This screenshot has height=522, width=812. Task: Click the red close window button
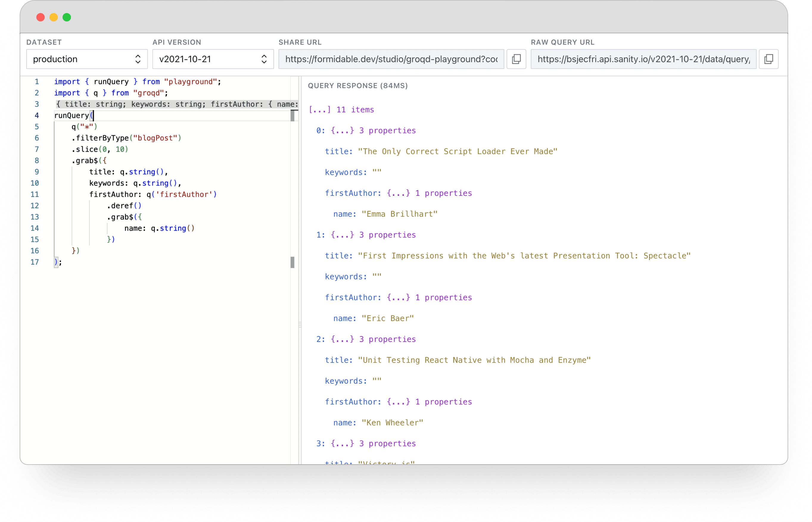pos(41,17)
